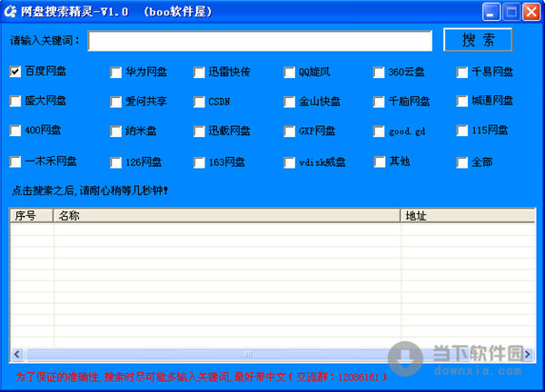Image resolution: width=545 pixels, height=392 pixels.
Task: Enable the CSDN checkbox
Action: coord(199,102)
